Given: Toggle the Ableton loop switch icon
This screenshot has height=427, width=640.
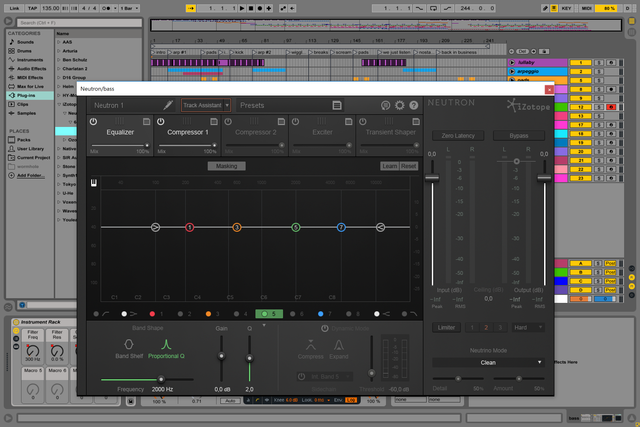Looking at the screenshot, I should pyautogui.click(x=433, y=8).
